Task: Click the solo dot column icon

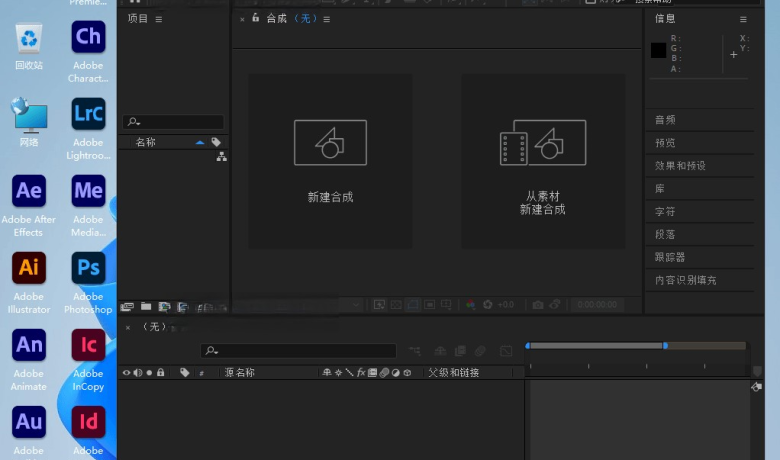Action: pos(149,372)
